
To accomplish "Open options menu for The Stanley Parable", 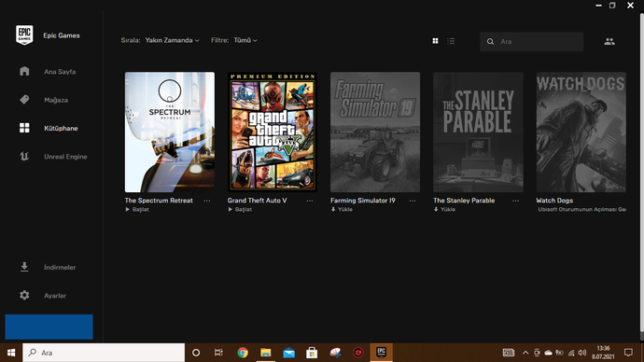I will pos(515,201).
